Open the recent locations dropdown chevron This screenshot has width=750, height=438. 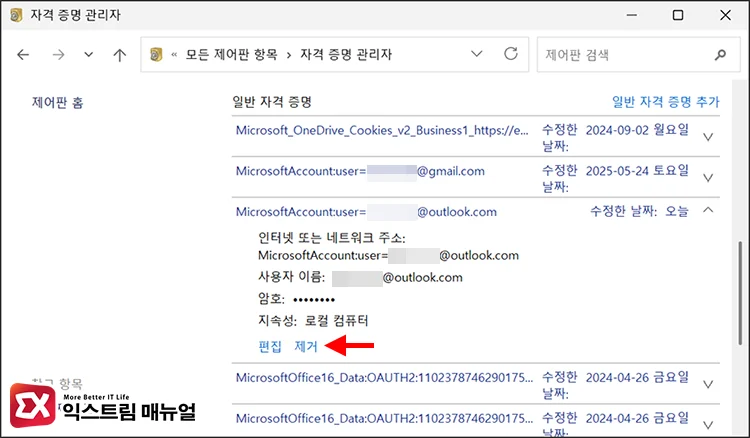point(88,55)
